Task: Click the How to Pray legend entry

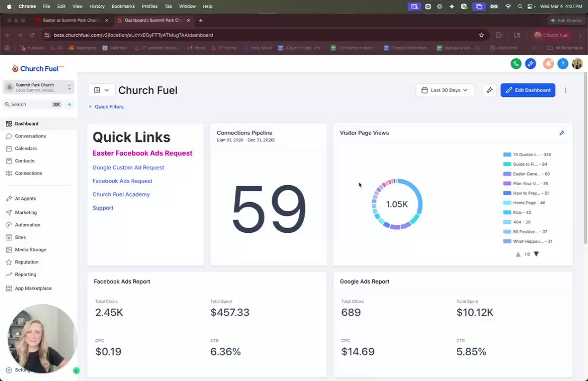Action: tap(526, 193)
